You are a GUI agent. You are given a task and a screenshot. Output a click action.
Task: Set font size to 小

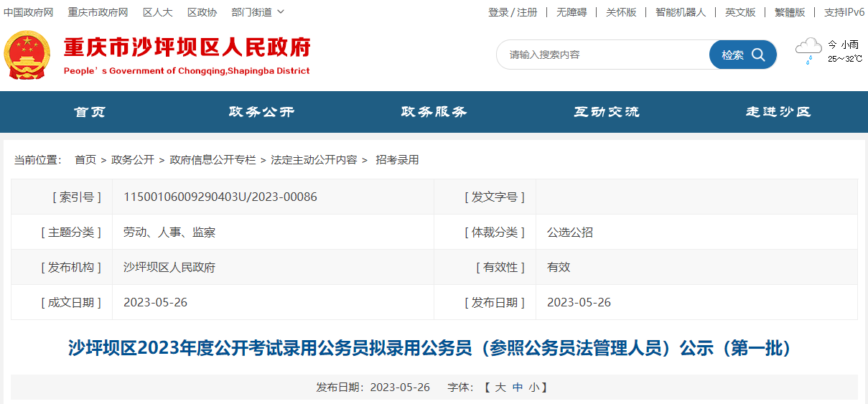coord(534,387)
